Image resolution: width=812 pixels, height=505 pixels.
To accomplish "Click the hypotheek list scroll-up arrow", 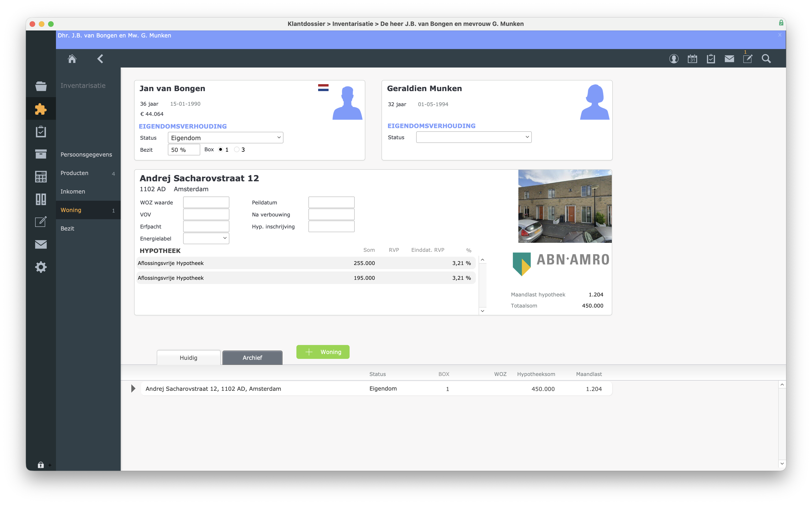I will (483, 260).
